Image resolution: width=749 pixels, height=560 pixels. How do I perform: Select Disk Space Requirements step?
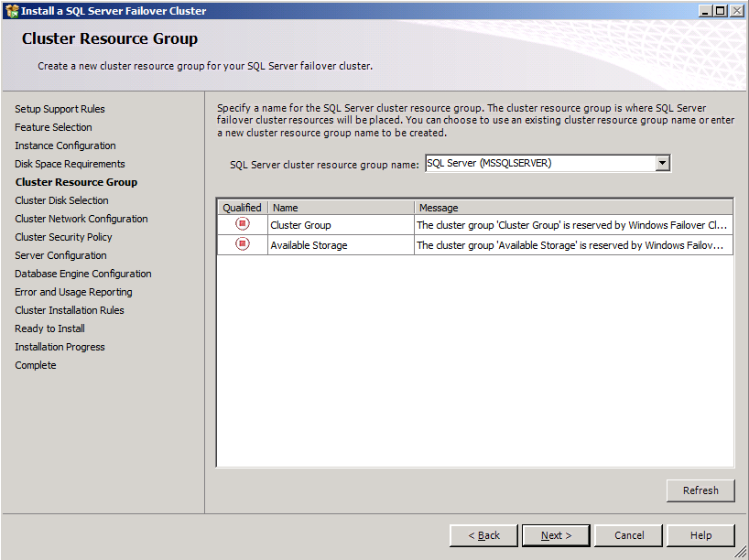tap(70, 164)
